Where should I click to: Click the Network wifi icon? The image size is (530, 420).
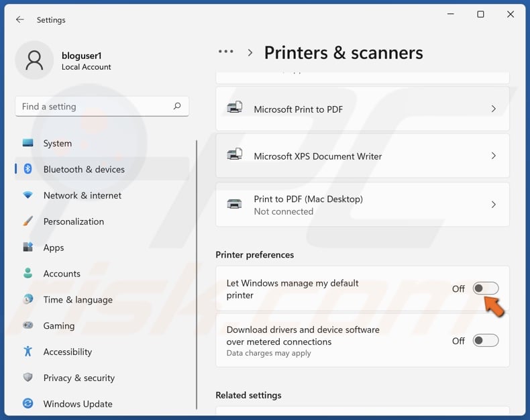click(x=28, y=195)
